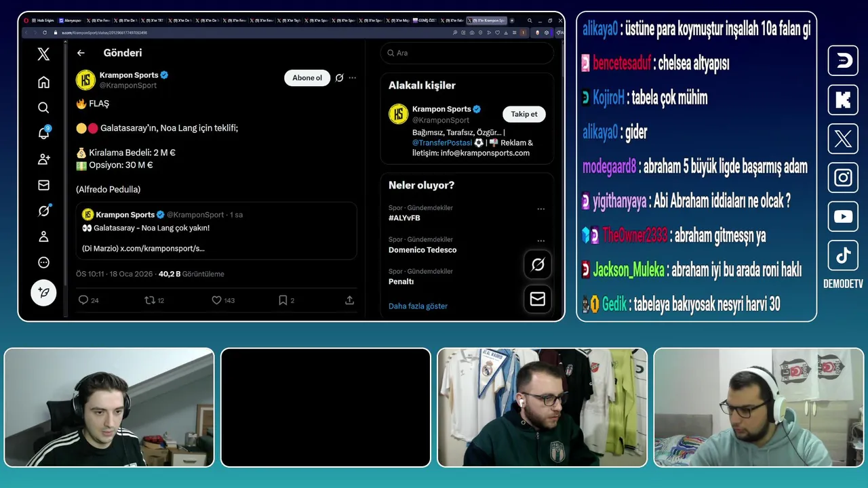Open the follow/people icon in sidebar
Image resolution: width=868 pixels, height=488 pixels.
coord(43,159)
